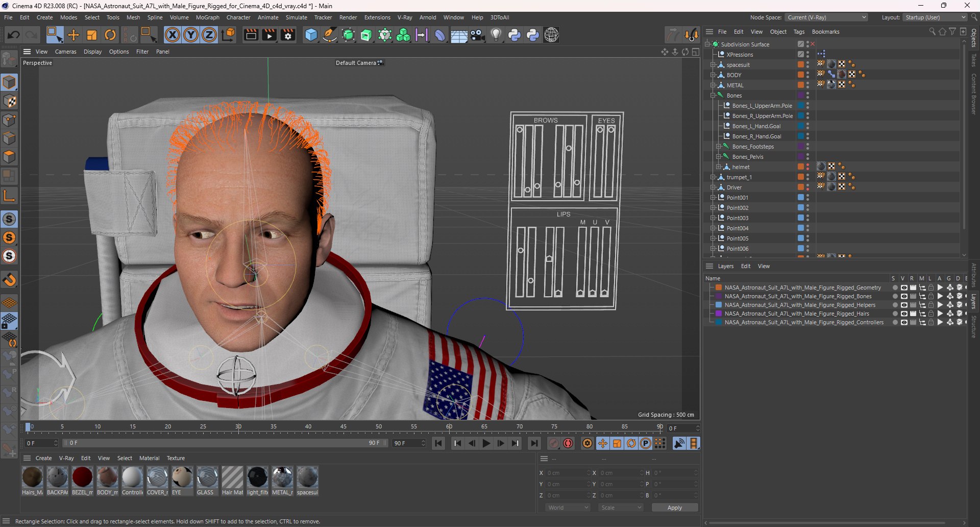Open viewport Cameras menu
This screenshot has width=980, height=527.
[65, 52]
